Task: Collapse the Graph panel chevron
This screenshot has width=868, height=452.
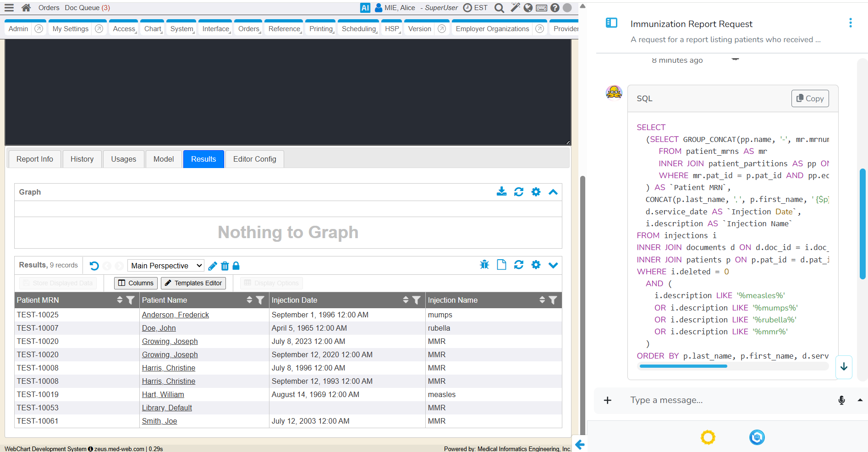Action: pos(553,192)
